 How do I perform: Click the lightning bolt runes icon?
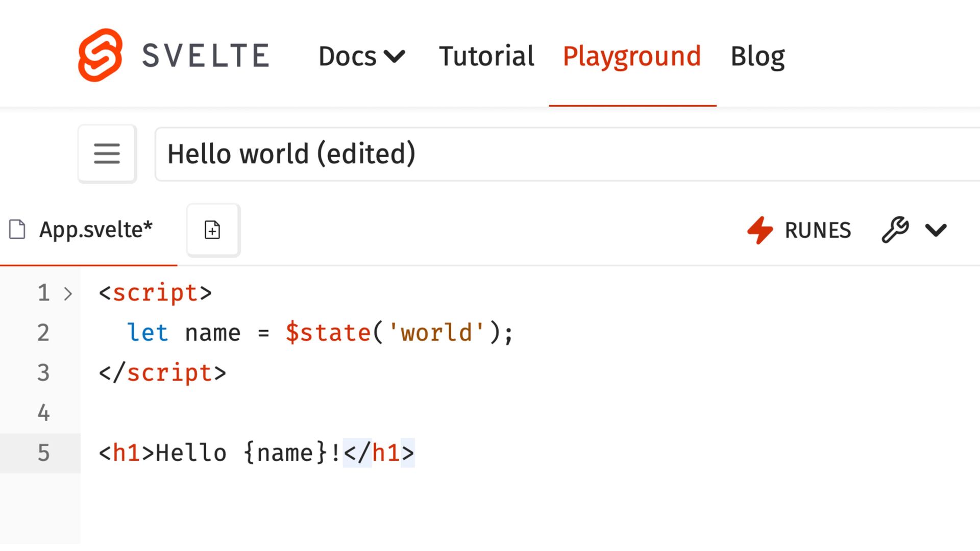(760, 230)
